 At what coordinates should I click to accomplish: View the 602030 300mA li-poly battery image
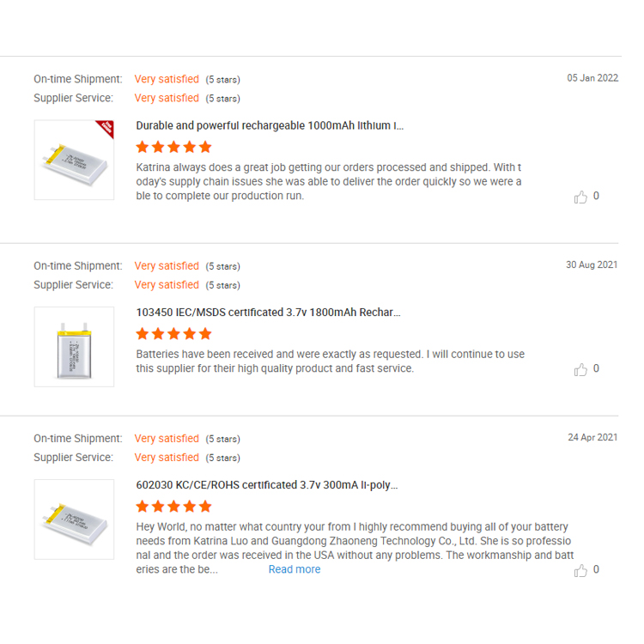click(x=74, y=519)
